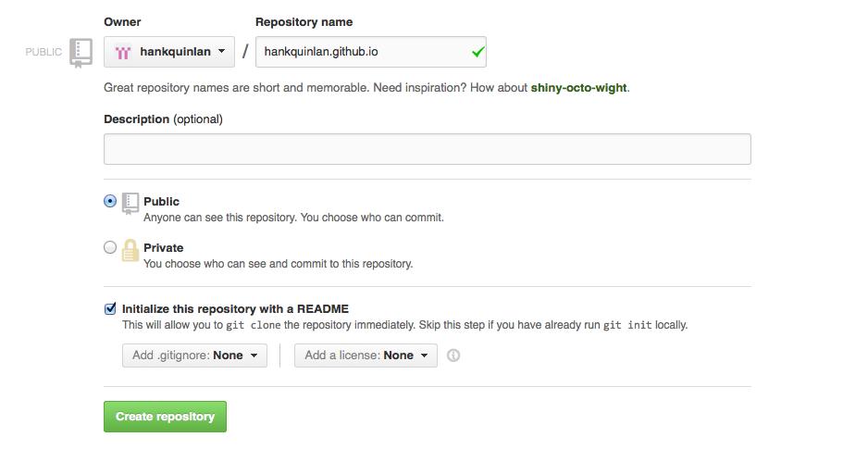Viewport: 868px width, 462px height.
Task: Expand the Add a license dropdown
Action: (x=366, y=355)
